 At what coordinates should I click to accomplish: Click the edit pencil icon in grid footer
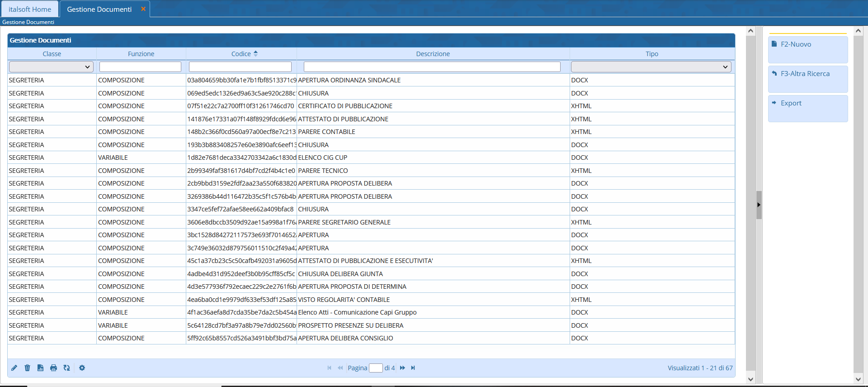pos(14,368)
